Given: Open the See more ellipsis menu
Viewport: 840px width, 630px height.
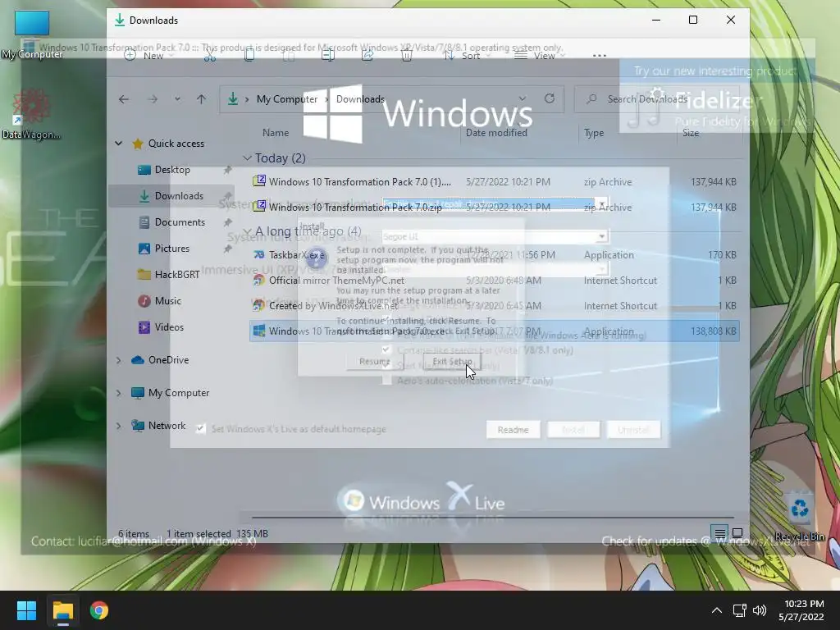Looking at the screenshot, I should (x=600, y=56).
